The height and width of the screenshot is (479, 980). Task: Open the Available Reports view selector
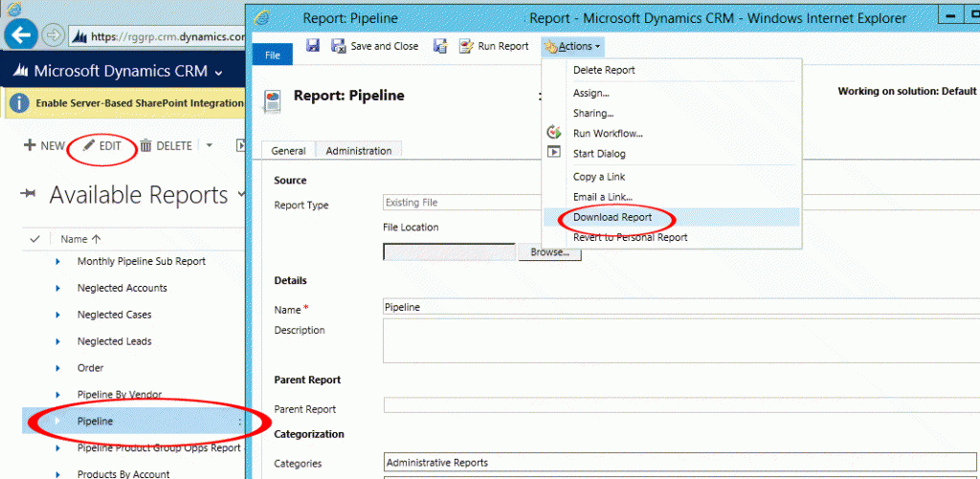[x=241, y=195]
